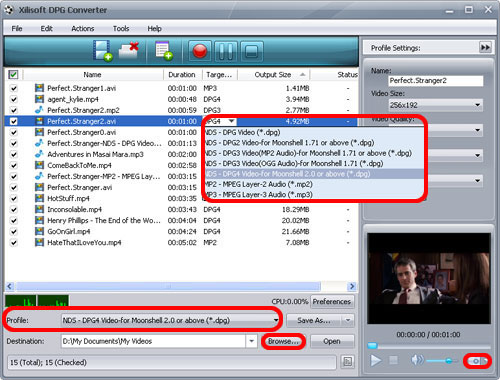Play the video preview
The height and width of the screenshot is (380, 500).
pos(376,360)
